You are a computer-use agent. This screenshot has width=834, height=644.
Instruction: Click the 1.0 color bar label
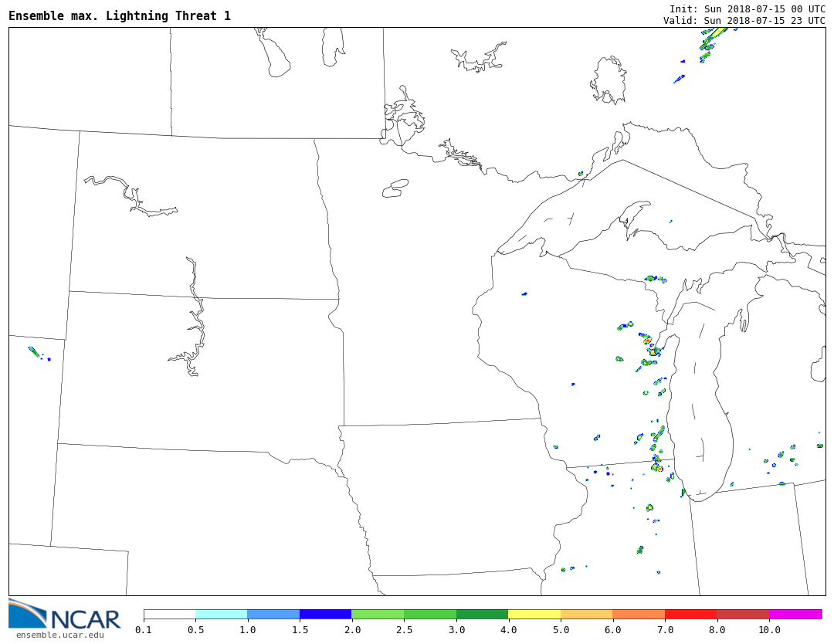[x=248, y=630]
